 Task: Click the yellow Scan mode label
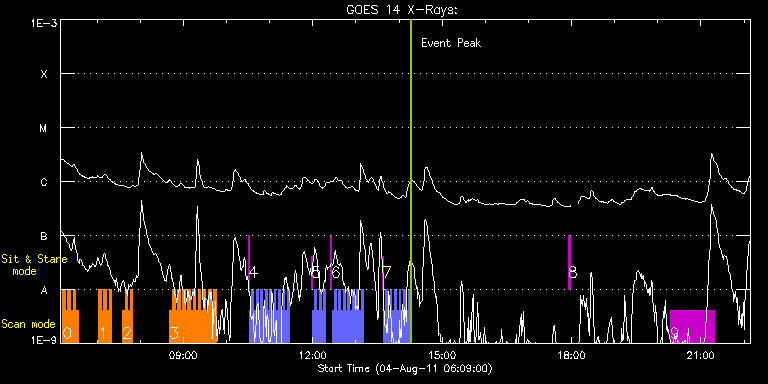click(x=28, y=324)
